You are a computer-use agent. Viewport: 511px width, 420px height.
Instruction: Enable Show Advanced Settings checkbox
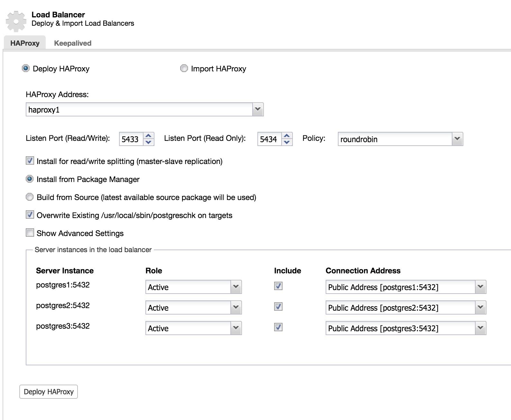[30, 233]
